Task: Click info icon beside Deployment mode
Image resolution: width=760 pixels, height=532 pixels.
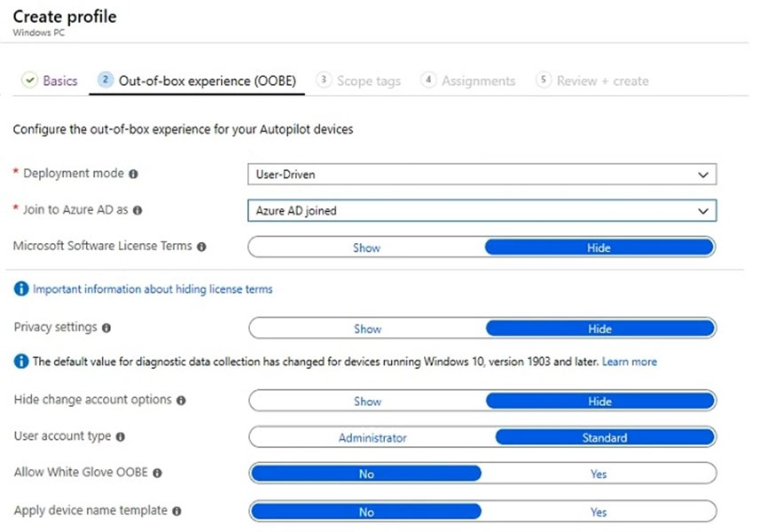Action: 133,174
